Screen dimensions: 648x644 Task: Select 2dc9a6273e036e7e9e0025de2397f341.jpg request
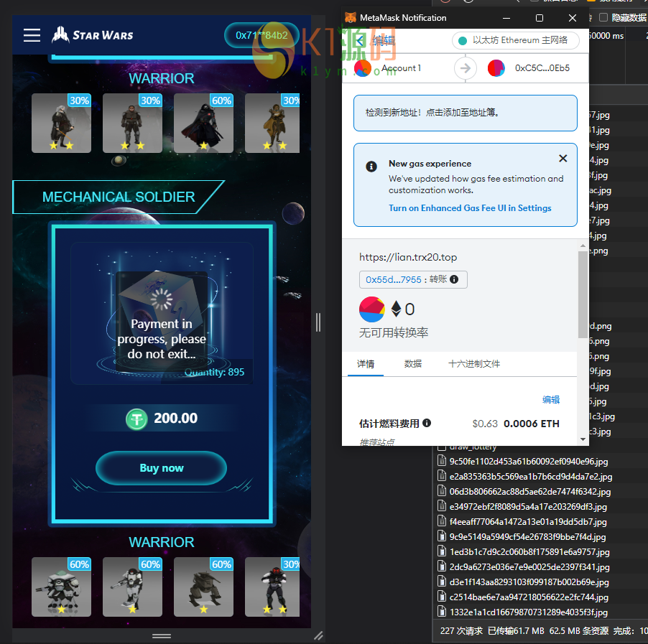[x=529, y=566]
